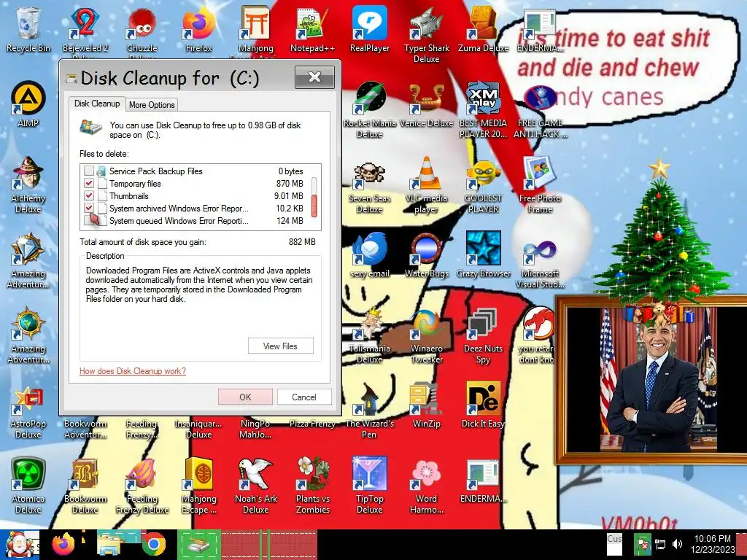The image size is (747, 560).
Task: Select Typer Shark Deluxe icon
Action: tap(426, 34)
